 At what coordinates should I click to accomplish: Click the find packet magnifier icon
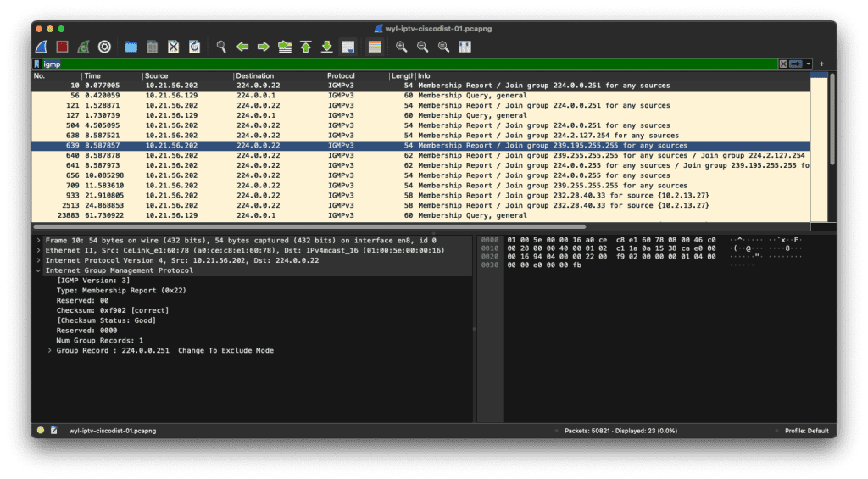pos(221,47)
